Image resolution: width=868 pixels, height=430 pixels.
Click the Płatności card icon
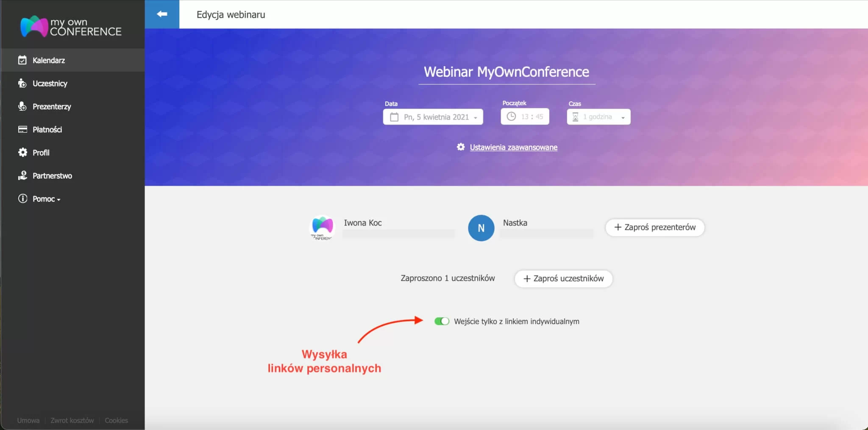(22, 129)
